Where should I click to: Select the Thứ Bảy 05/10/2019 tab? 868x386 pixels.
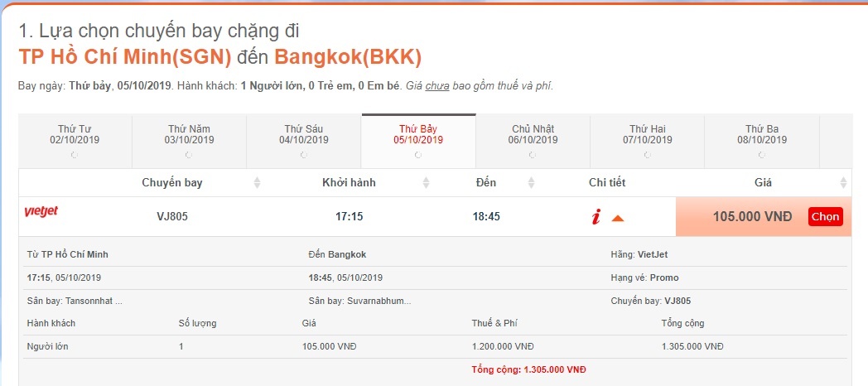click(418, 135)
